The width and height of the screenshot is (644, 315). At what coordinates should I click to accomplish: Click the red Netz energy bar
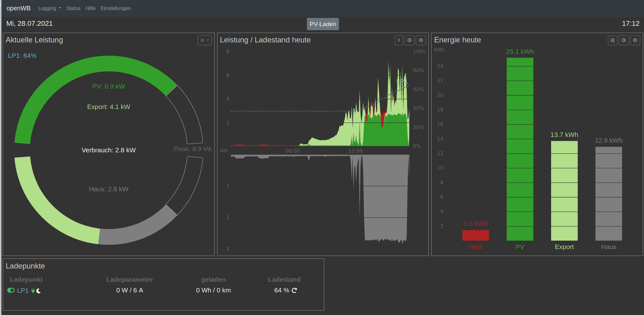tap(475, 235)
